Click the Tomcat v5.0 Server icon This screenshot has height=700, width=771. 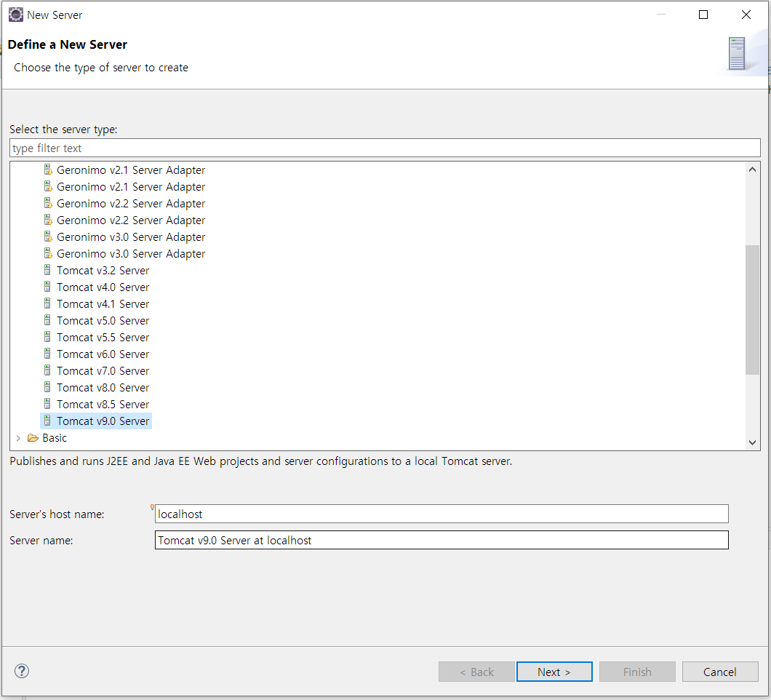[x=47, y=320]
